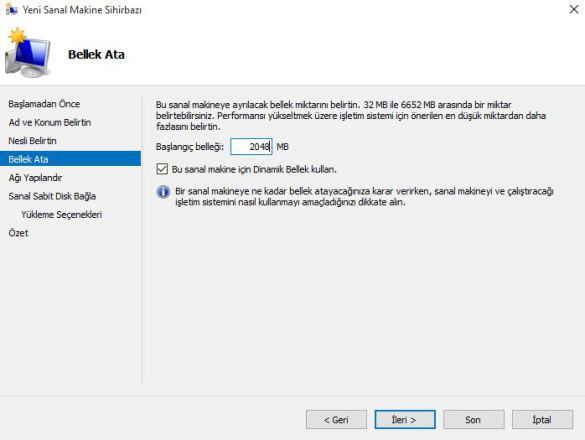Open Sanal Sabit Disk Bağla step
This screenshot has width=585, height=440.
52,196
